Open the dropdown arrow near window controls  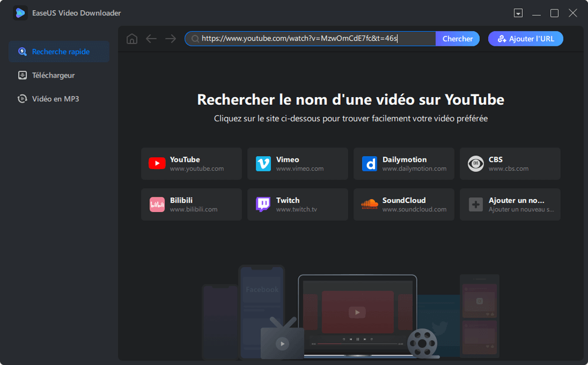pyautogui.click(x=518, y=12)
